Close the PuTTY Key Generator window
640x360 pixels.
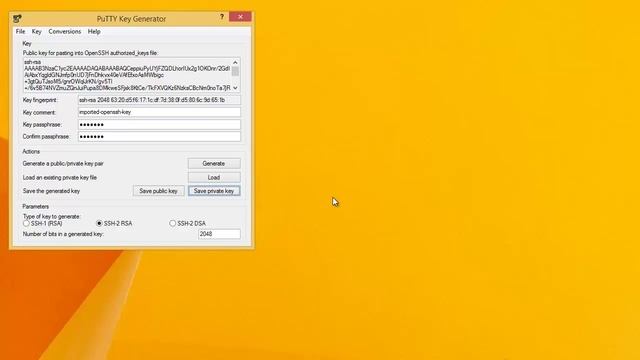pyautogui.click(x=240, y=17)
